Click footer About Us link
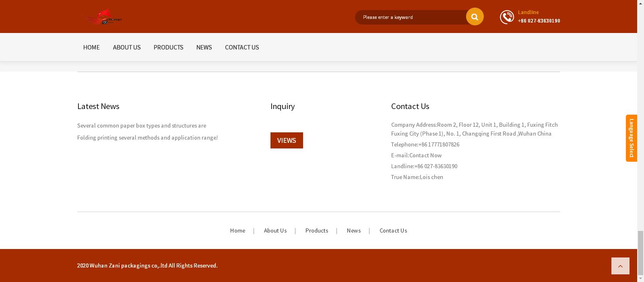Image resolution: width=644 pixels, height=282 pixels. [x=275, y=231]
